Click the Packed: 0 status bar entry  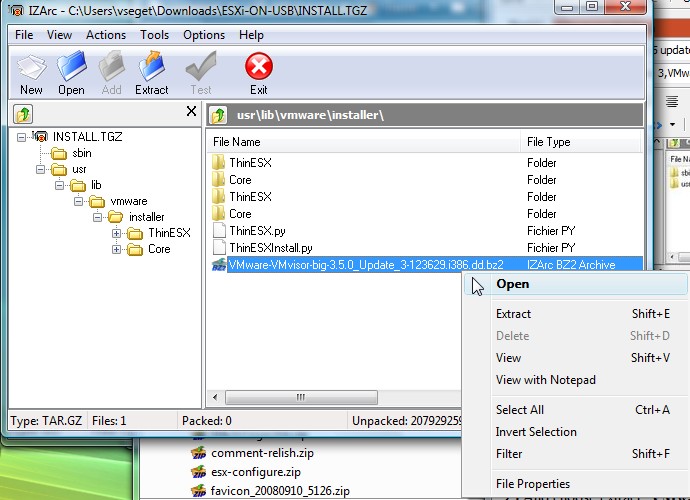(x=207, y=421)
